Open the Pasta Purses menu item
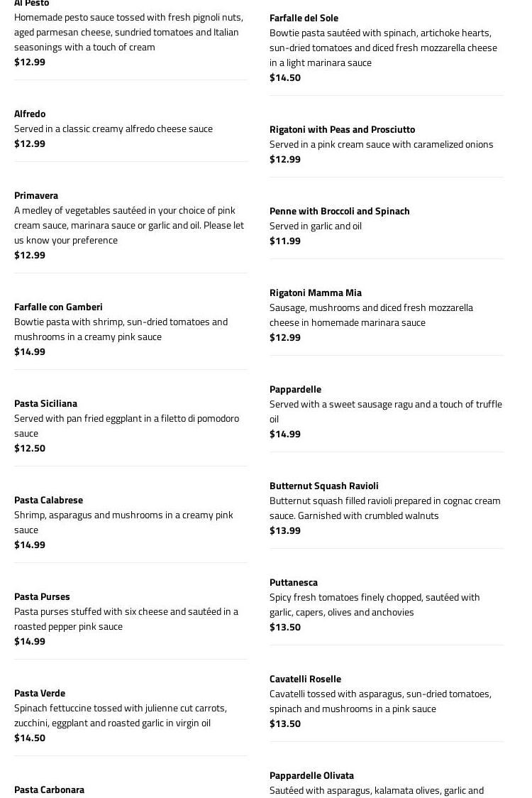 (x=42, y=596)
